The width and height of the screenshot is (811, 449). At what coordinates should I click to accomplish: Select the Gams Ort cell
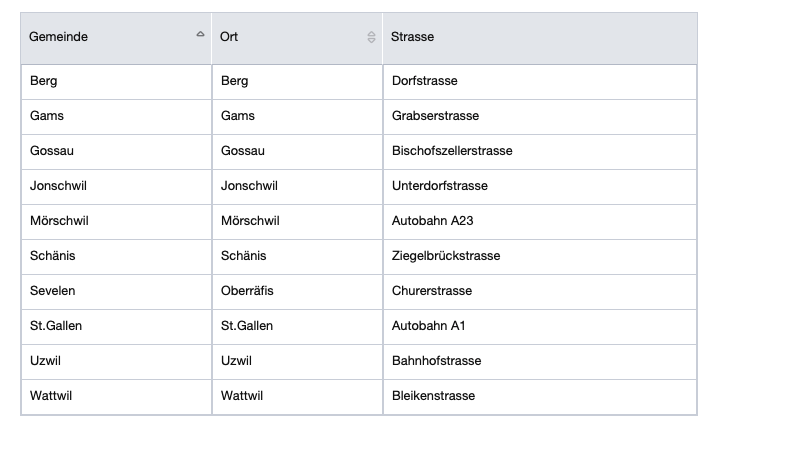[x=238, y=116]
